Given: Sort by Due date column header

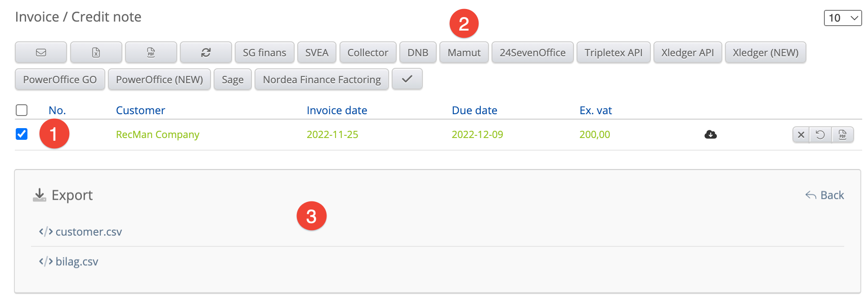Looking at the screenshot, I should tap(474, 110).
